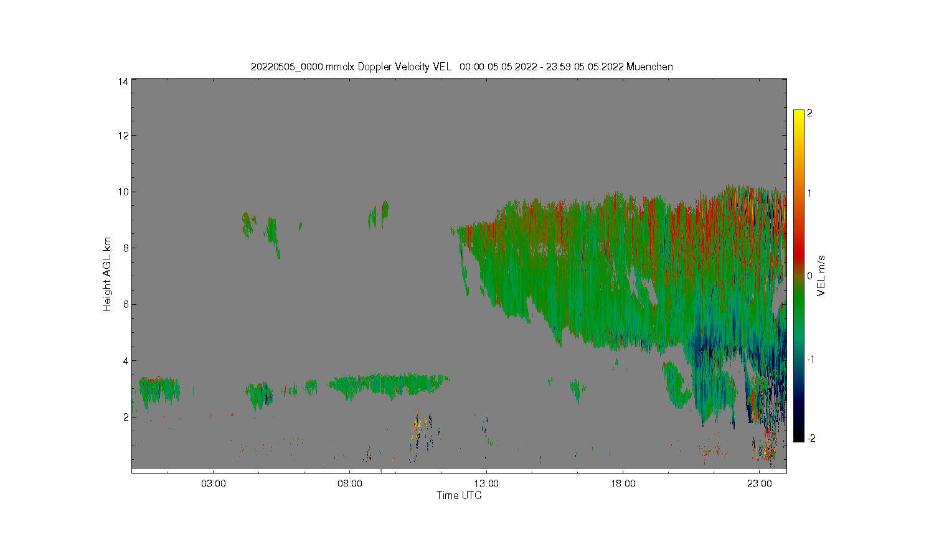
Task: Click the 14 height tick label
Action: pos(124,82)
